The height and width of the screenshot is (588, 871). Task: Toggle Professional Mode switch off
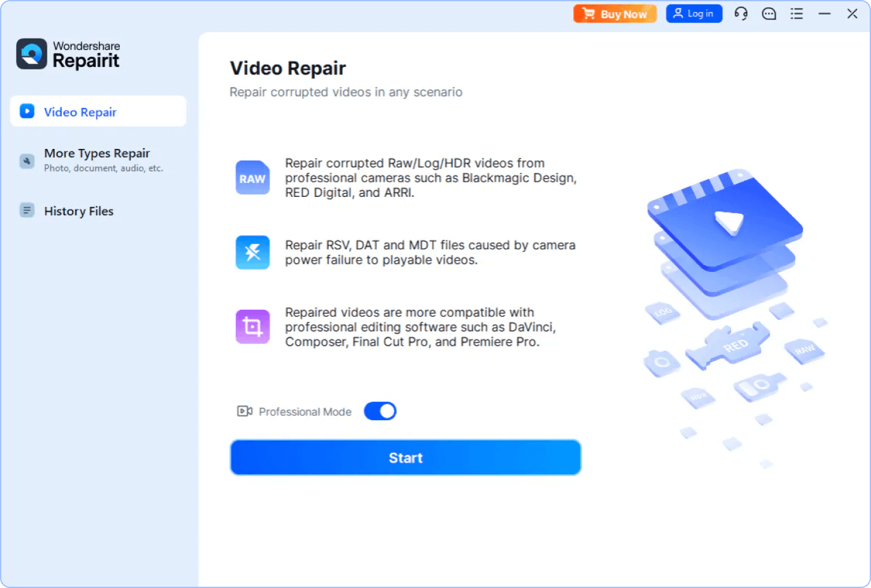pos(380,411)
